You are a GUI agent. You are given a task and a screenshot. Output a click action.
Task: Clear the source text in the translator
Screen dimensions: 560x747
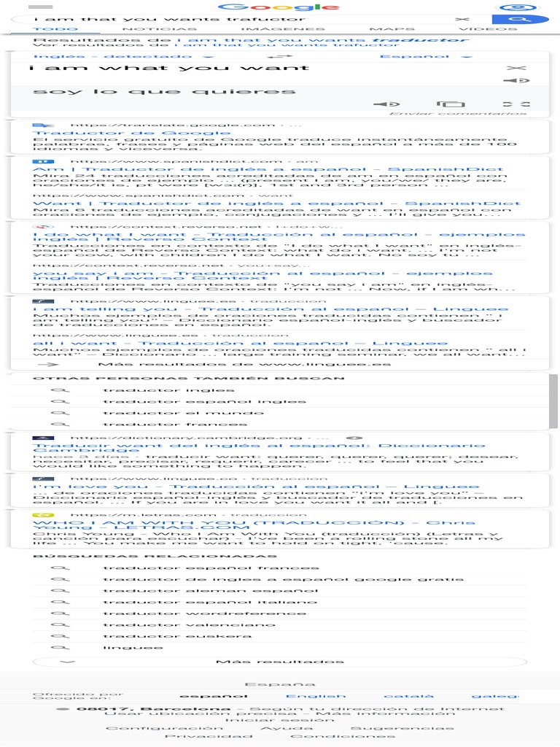(x=517, y=68)
